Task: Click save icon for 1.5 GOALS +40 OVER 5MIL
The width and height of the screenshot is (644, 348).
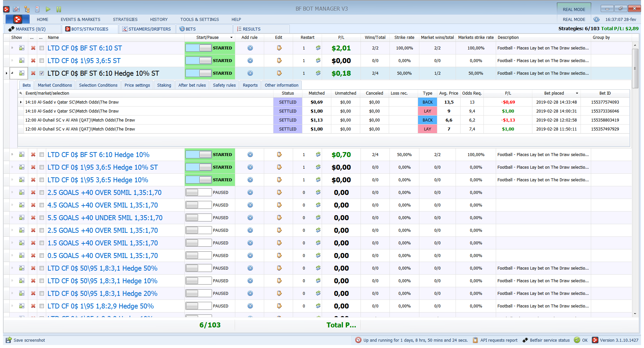Action: [x=22, y=243]
